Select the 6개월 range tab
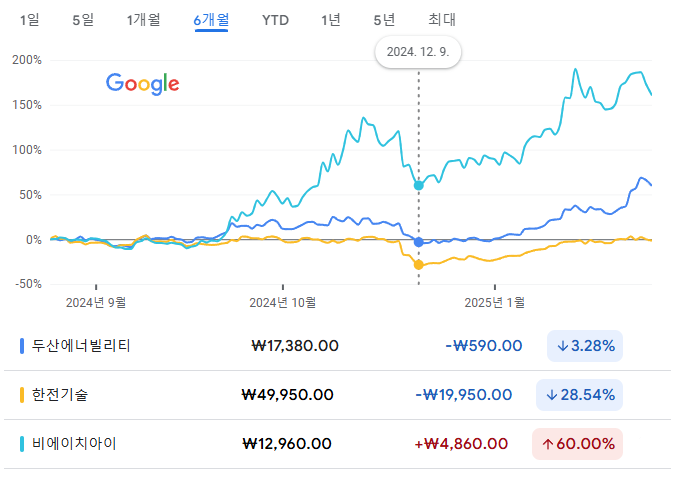 click(212, 20)
